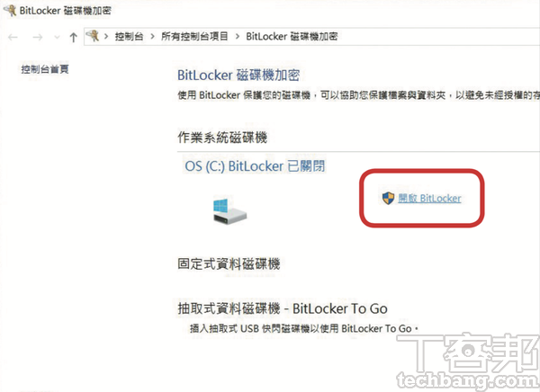Select 所有控制台項目 breadcrumb
This screenshot has height=392, width=540.
[194, 36]
